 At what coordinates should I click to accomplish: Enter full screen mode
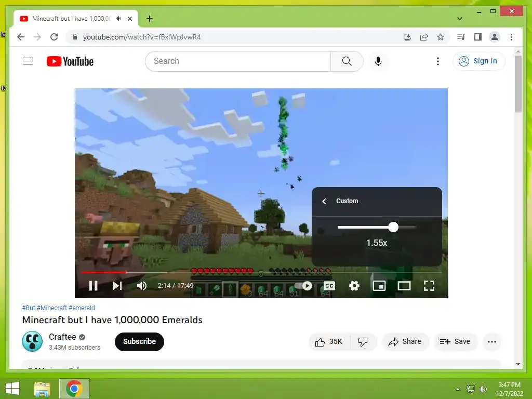coord(429,286)
